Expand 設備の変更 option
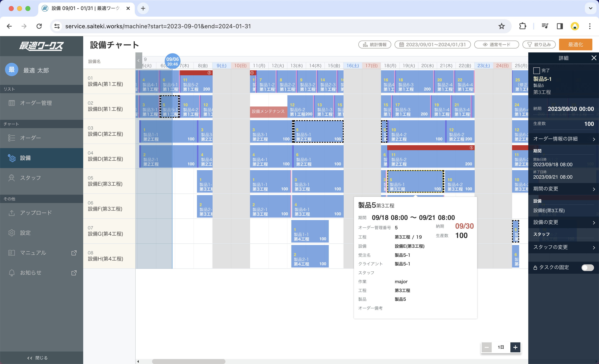 [x=563, y=222]
